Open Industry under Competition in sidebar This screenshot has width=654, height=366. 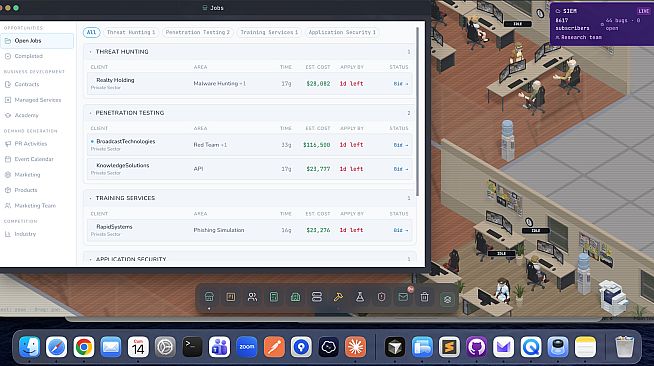(37, 234)
